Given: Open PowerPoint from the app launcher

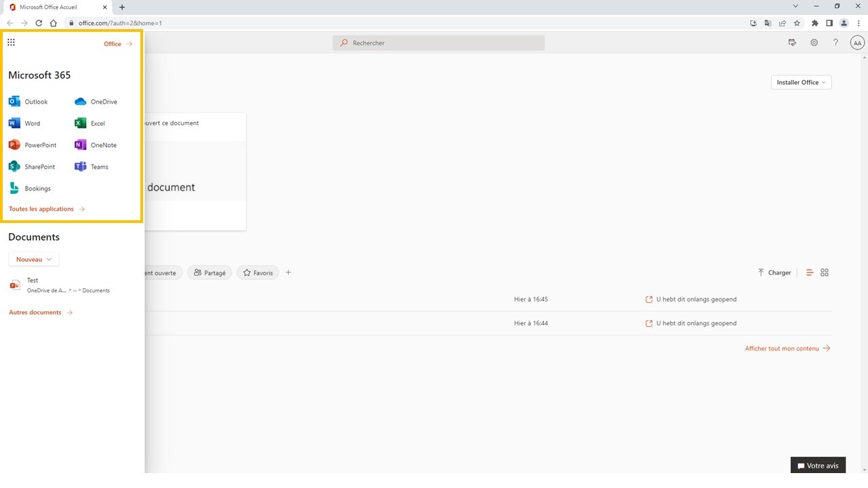Looking at the screenshot, I should click(33, 145).
